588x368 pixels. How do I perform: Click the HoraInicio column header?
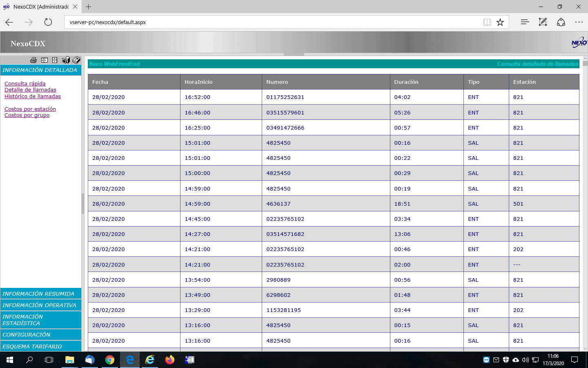(x=221, y=82)
